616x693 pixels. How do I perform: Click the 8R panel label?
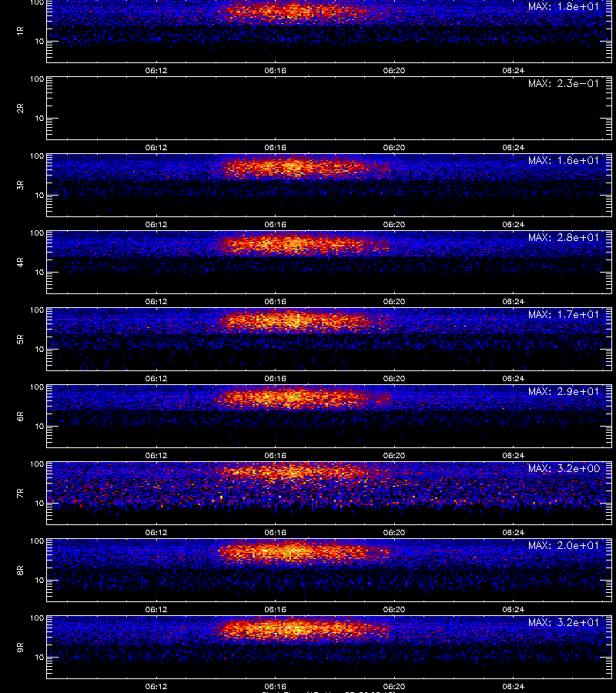20,570
